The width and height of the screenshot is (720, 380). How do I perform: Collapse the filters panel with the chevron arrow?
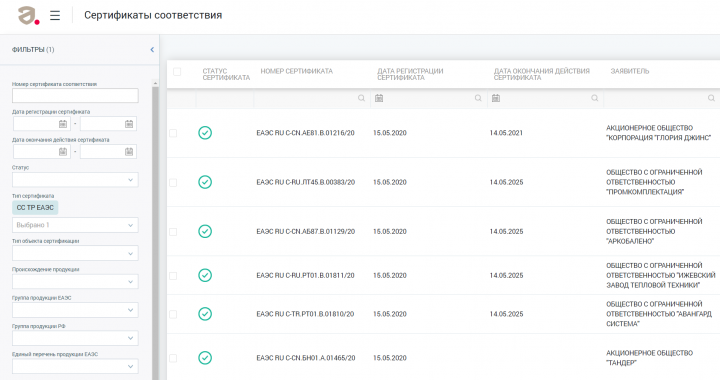[x=152, y=50]
